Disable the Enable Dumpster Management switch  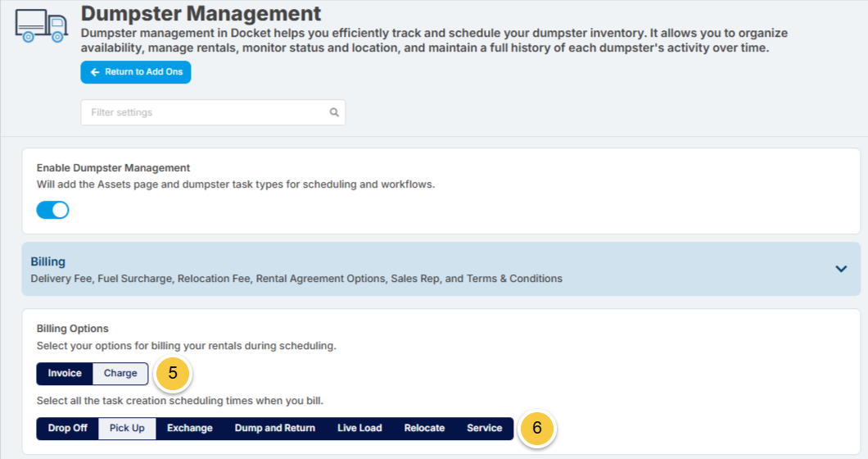pyautogui.click(x=52, y=210)
